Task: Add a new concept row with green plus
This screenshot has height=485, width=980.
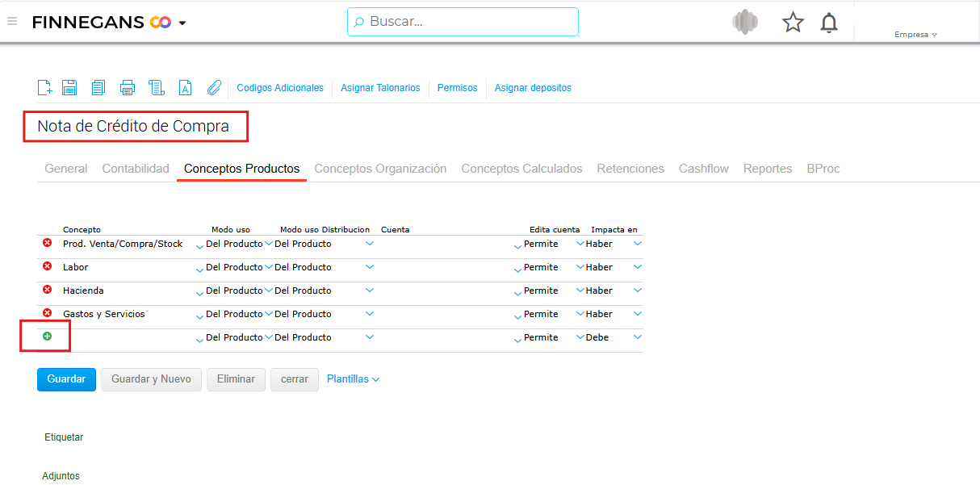Action: pyautogui.click(x=47, y=337)
